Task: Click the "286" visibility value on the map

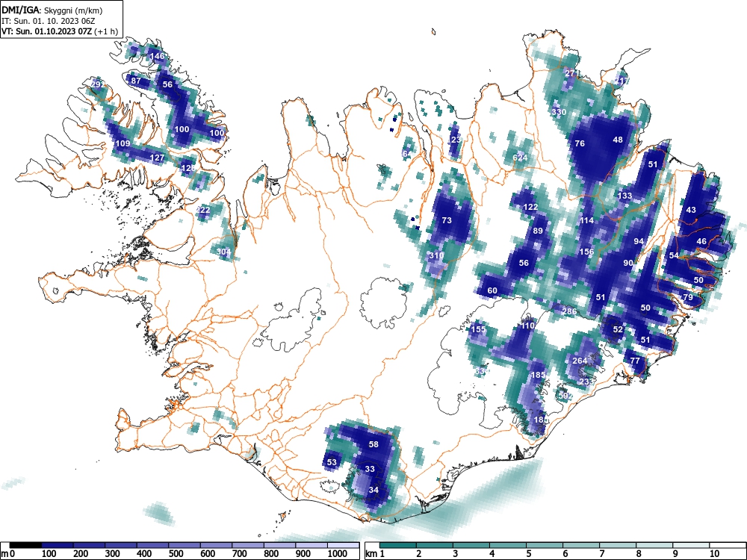Action: 569,311
